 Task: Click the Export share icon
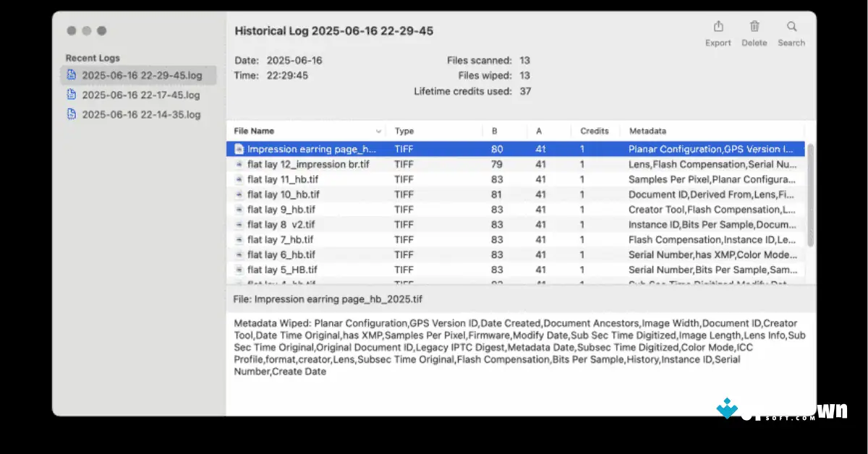tap(717, 27)
